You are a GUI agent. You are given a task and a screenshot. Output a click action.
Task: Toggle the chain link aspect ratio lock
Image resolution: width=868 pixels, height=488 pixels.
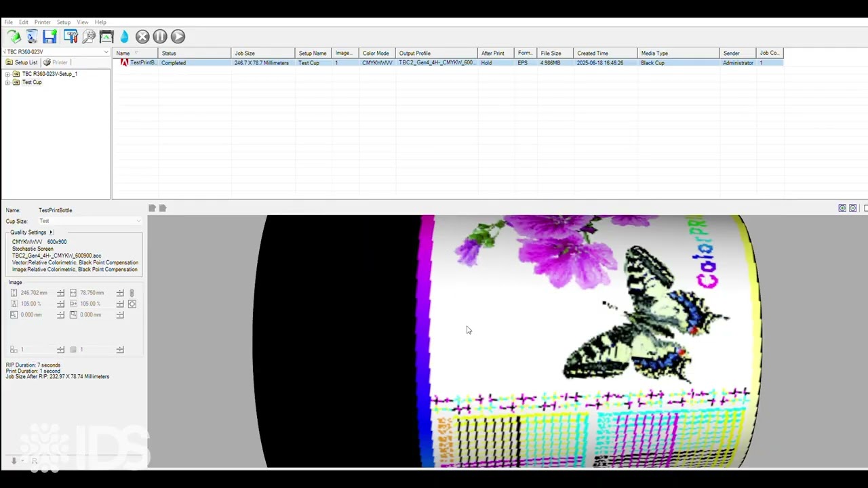pos(132,293)
